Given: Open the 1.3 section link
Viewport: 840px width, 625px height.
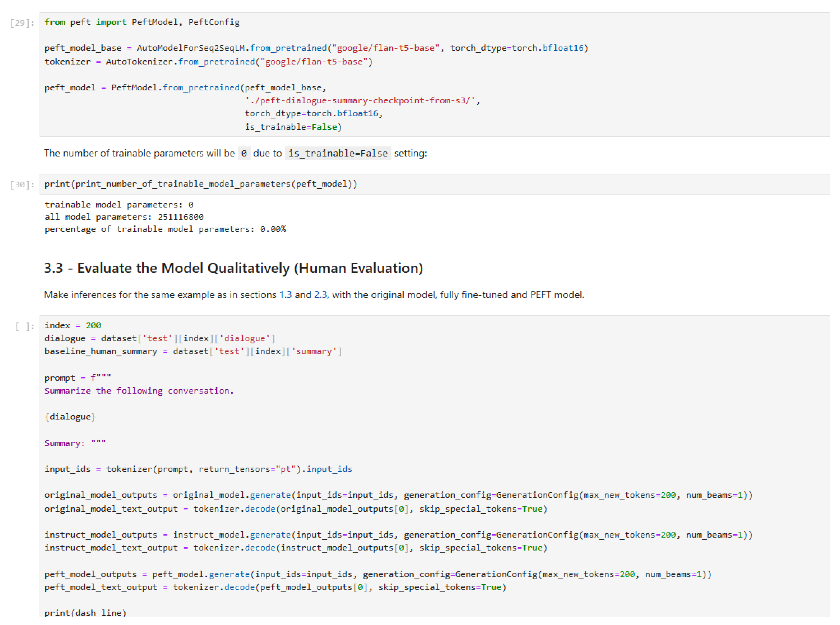Looking at the screenshot, I should [x=285, y=295].
